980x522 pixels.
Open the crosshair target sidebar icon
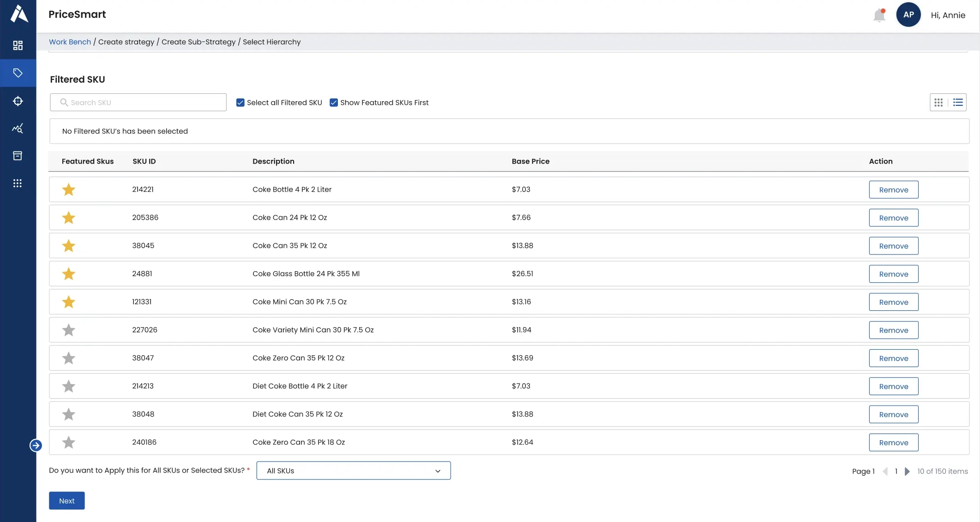click(x=18, y=101)
